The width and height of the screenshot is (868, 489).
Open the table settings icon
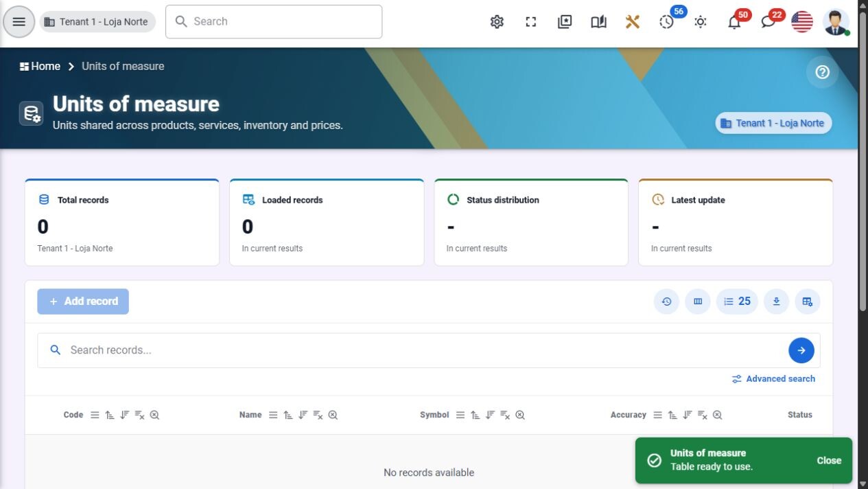click(x=808, y=302)
